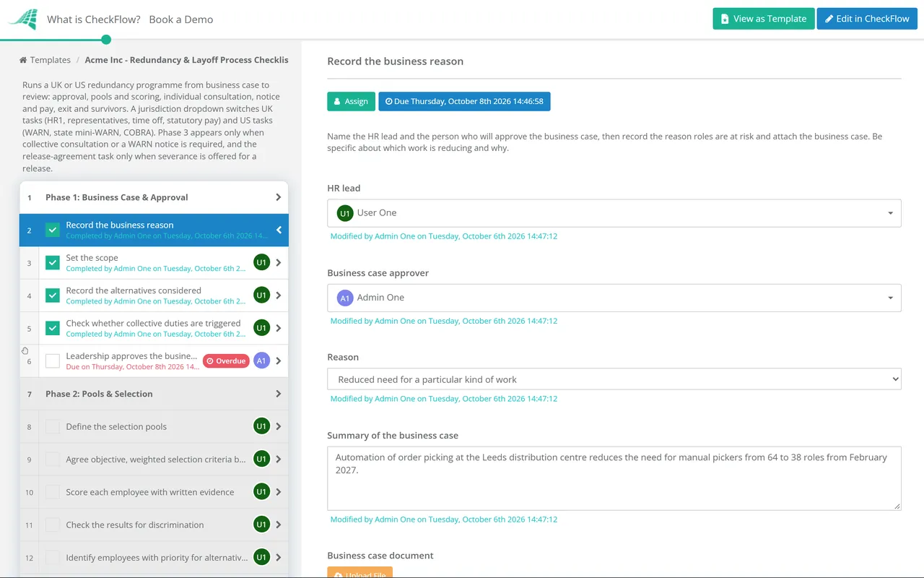
Task: Click the Upload File button
Action: tap(359, 574)
